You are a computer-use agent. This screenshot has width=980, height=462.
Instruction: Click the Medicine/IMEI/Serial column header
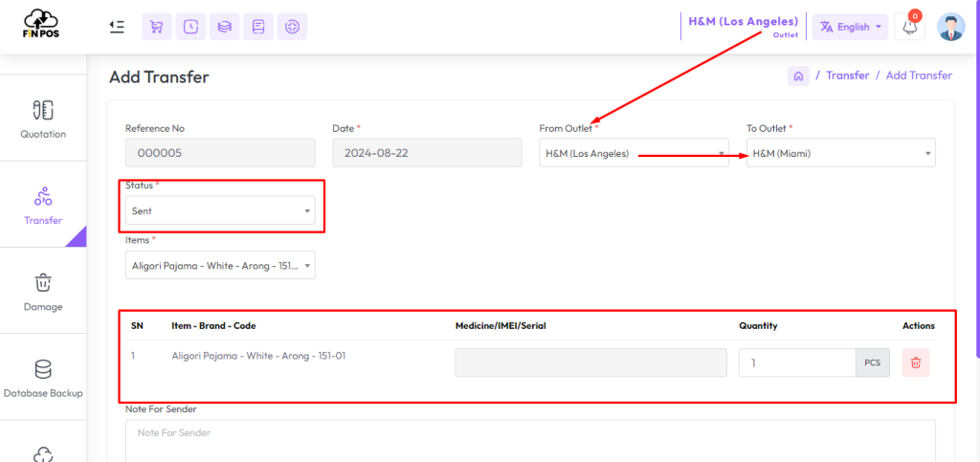501,326
